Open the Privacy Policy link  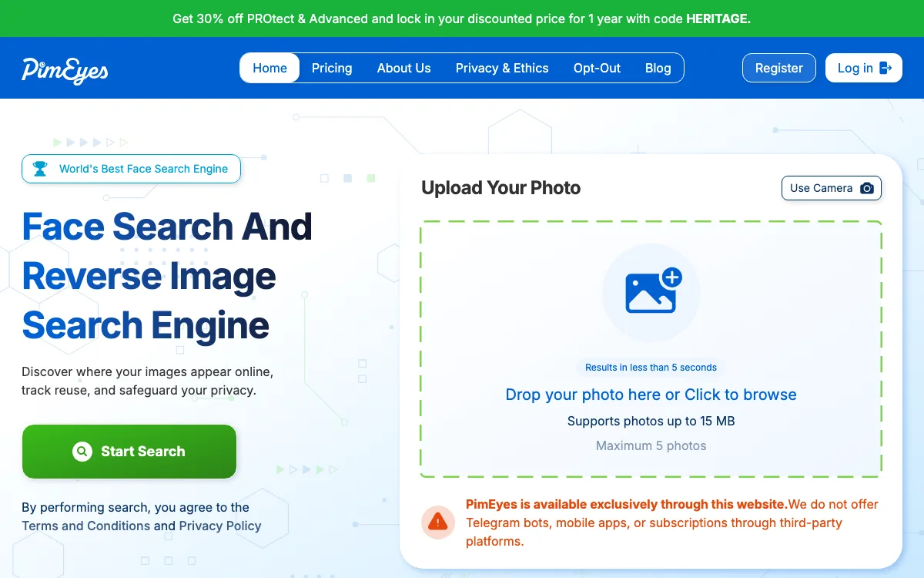[x=220, y=526]
